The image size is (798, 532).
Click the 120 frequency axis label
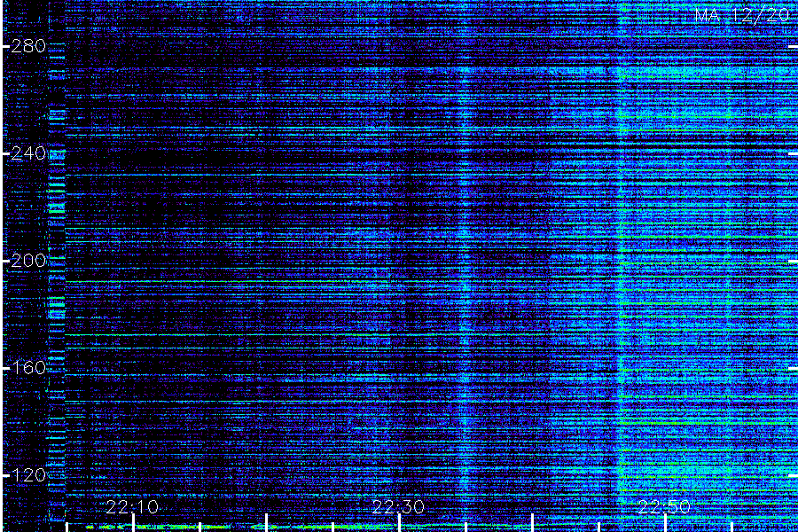click(x=28, y=475)
